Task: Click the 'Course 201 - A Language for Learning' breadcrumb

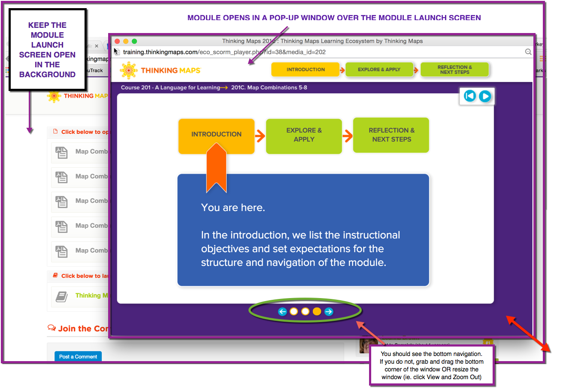Action: (170, 87)
